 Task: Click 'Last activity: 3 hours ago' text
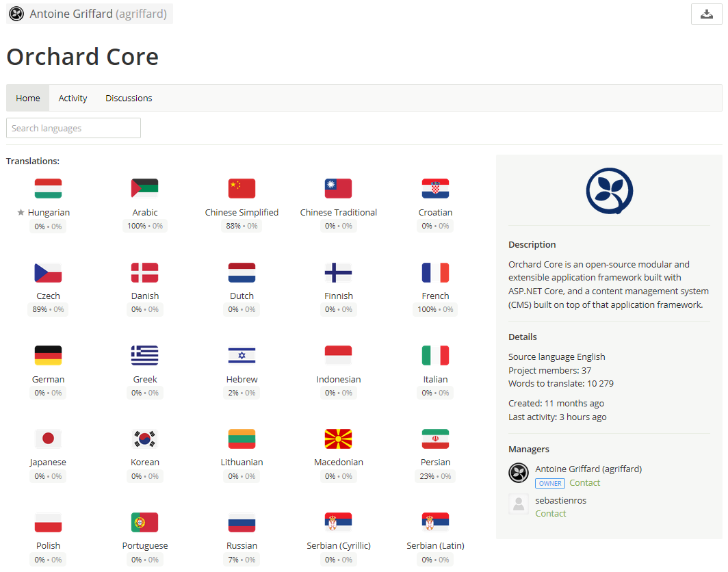[557, 417]
